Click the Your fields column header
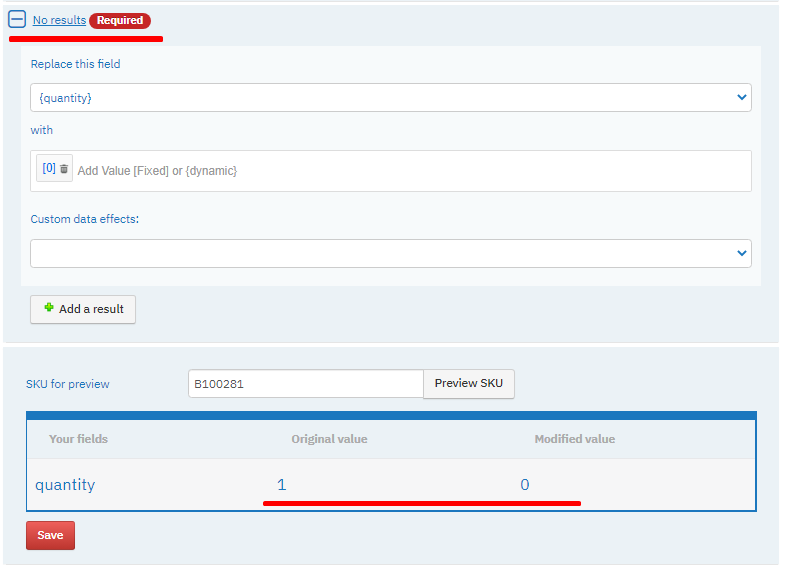The width and height of the screenshot is (789, 569). [78, 439]
